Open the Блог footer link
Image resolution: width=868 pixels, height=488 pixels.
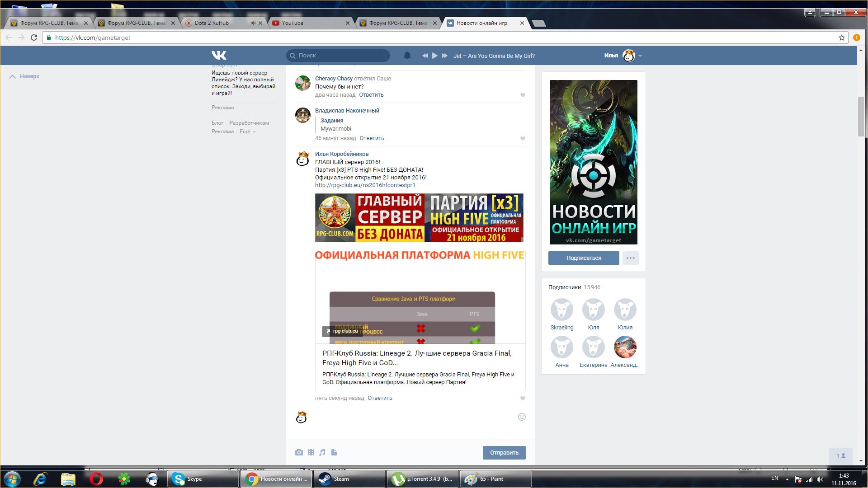(217, 123)
